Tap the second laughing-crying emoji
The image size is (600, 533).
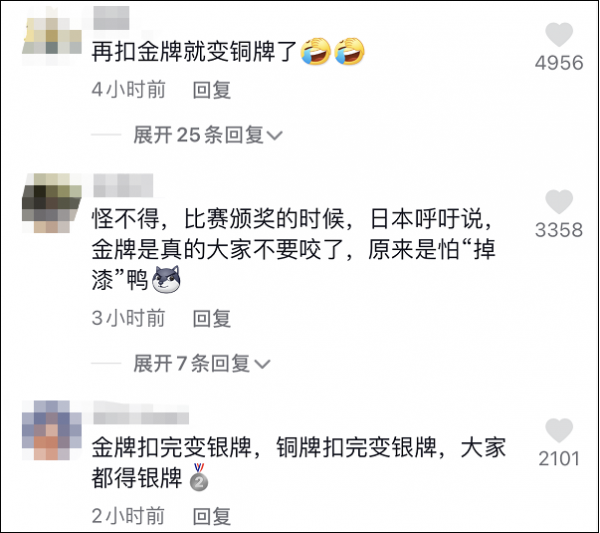click(x=349, y=51)
